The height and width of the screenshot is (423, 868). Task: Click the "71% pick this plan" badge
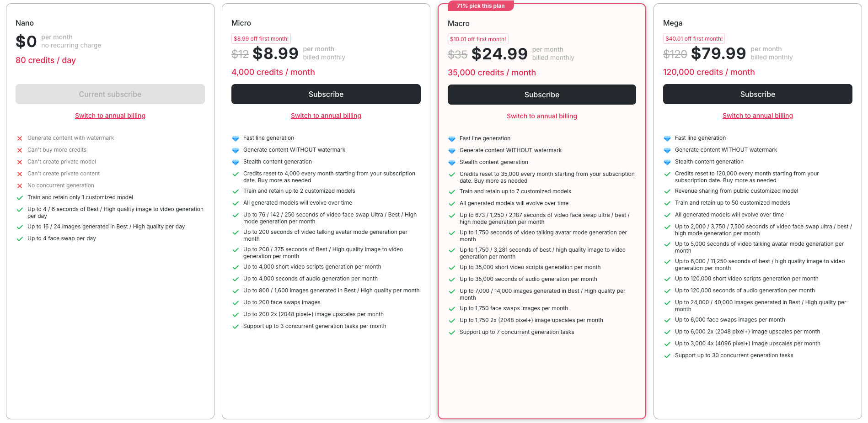coord(481,5)
